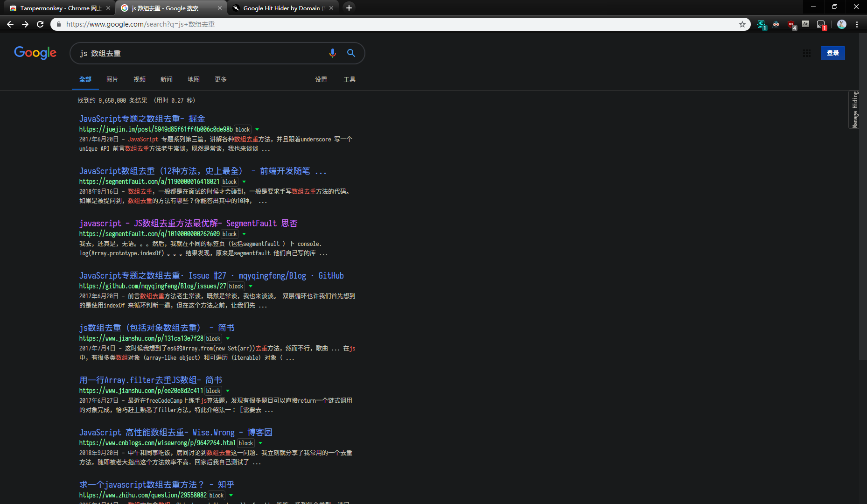Image resolution: width=867 pixels, height=504 pixels.
Task: Block the github.com result
Action: click(x=236, y=287)
